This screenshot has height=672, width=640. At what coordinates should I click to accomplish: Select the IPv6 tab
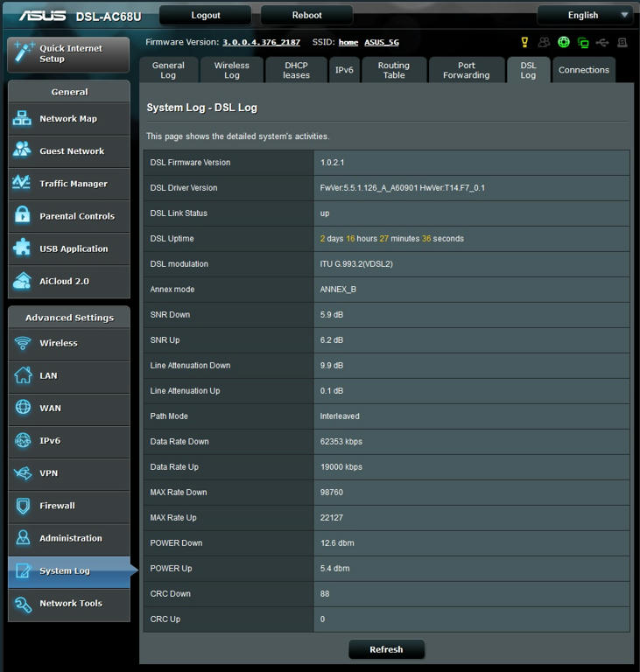pos(344,70)
